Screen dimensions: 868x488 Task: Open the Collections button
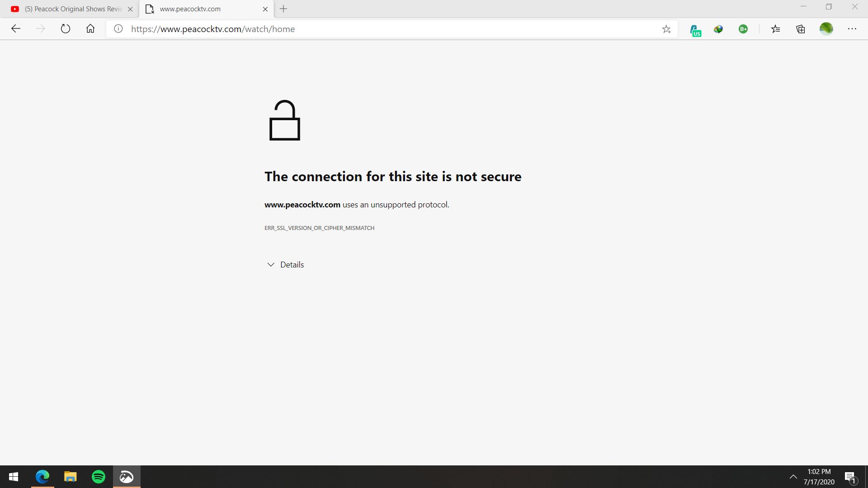point(801,29)
